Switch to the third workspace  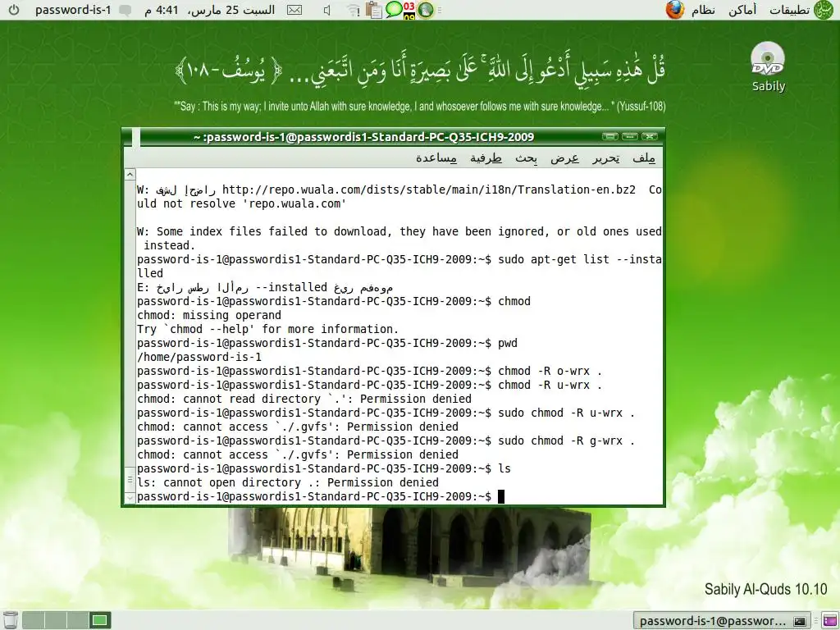pos(77,620)
